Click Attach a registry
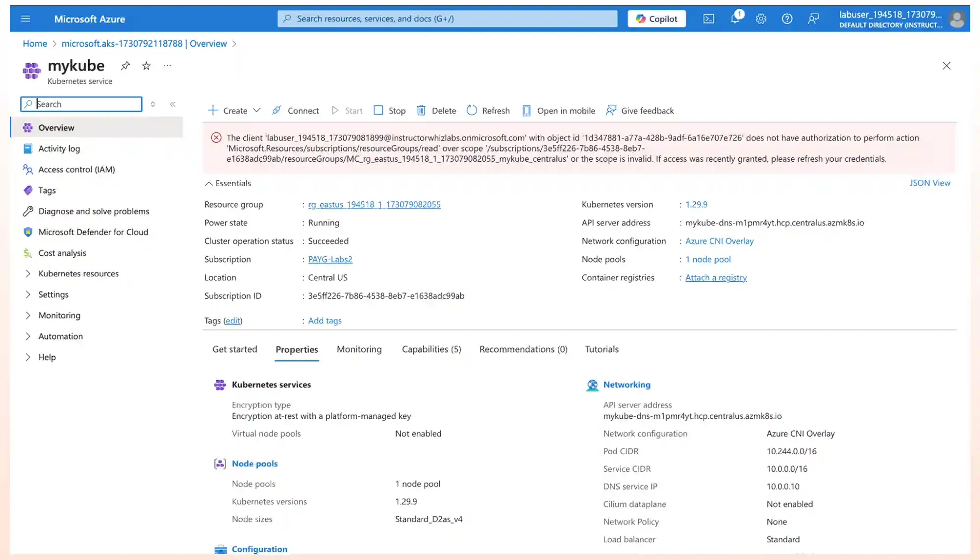This screenshot has height=560, width=980. 716,277
